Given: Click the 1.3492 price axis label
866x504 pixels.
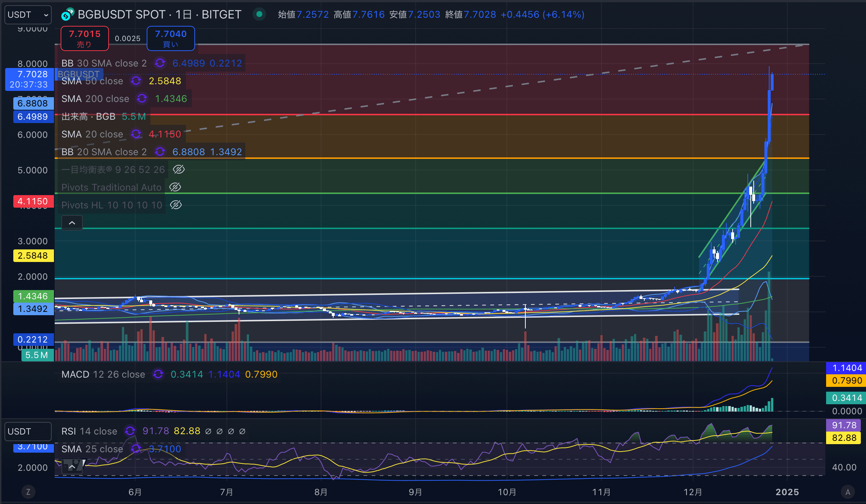Looking at the screenshot, I should click(33, 309).
